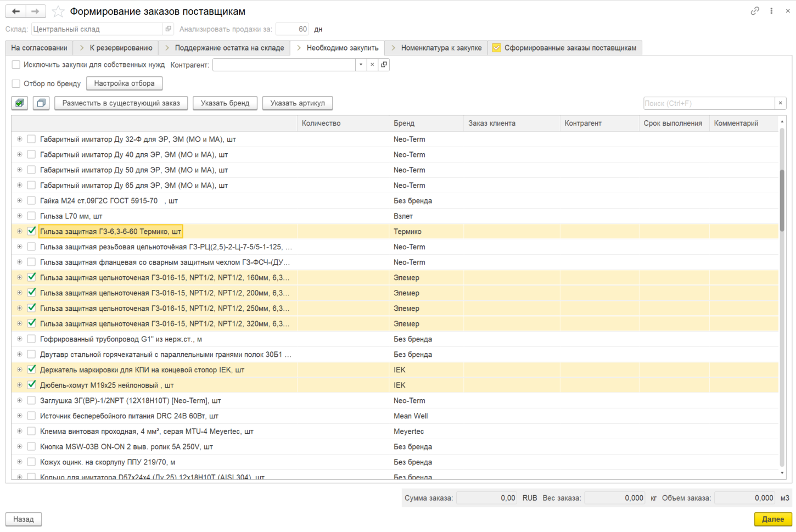Expand the 'Заглушка ЗГ(ВР)-1/2NPT' row
This screenshot has width=796, height=532.
[x=20, y=400]
